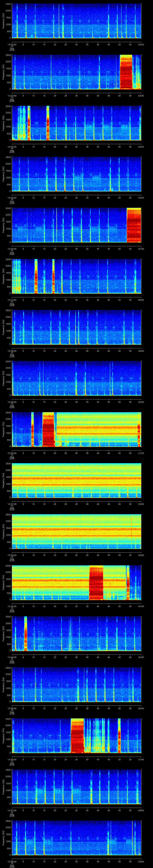Click the 13:30:00 start time label
The image size is (153, 868).
click(12, 453)
